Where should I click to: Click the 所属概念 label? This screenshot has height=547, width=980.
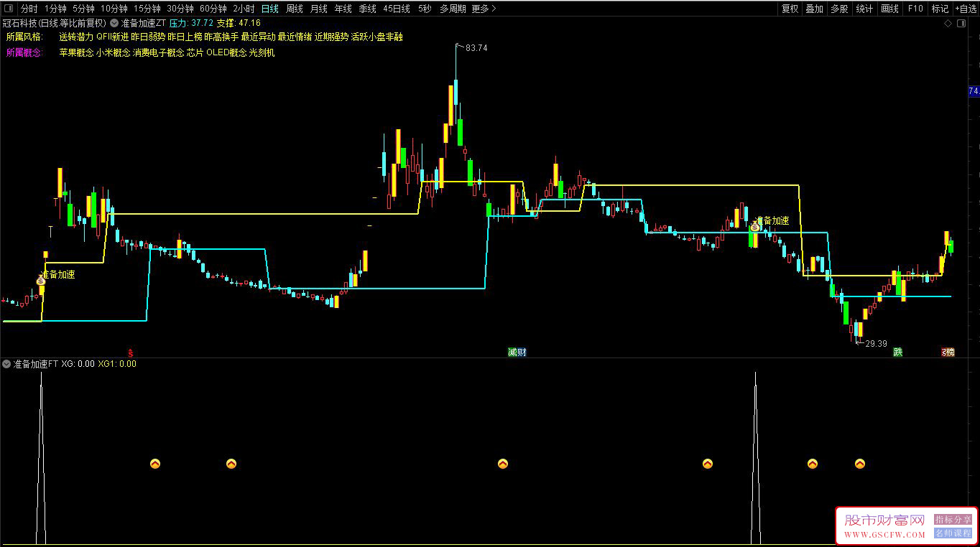pos(24,52)
